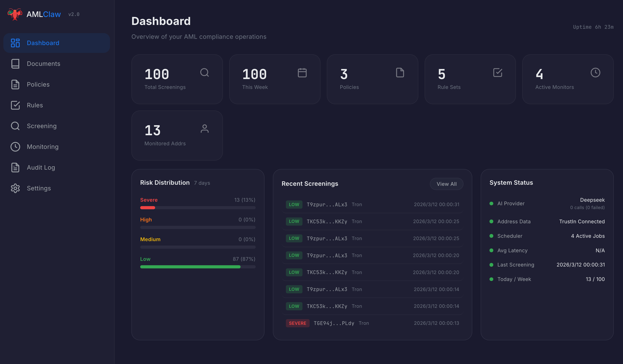Click the calendar icon on This Week card
Image resolution: width=623 pixels, height=364 pixels.
[x=302, y=73]
